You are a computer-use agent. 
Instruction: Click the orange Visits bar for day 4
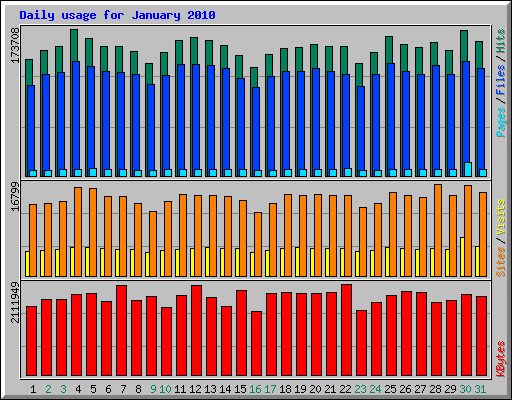click(78, 232)
